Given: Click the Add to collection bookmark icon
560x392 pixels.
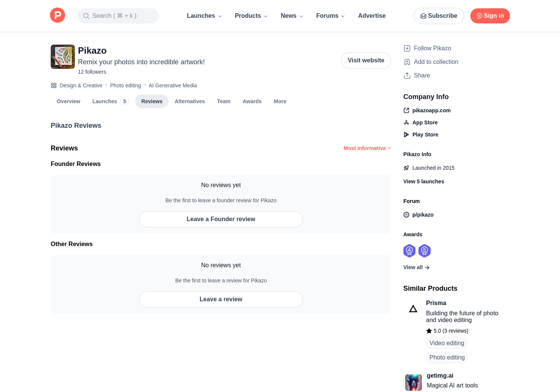Looking at the screenshot, I should tap(407, 62).
